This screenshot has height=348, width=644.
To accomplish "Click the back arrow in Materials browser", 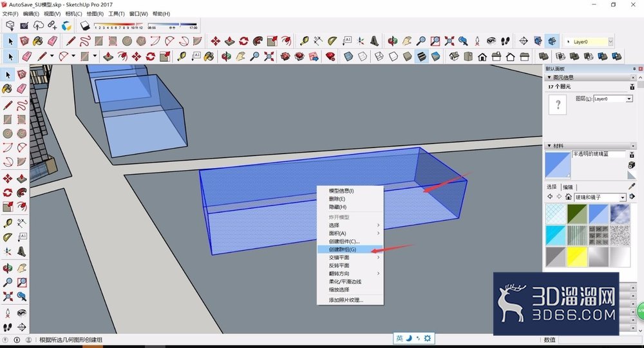I will pos(550,197).
